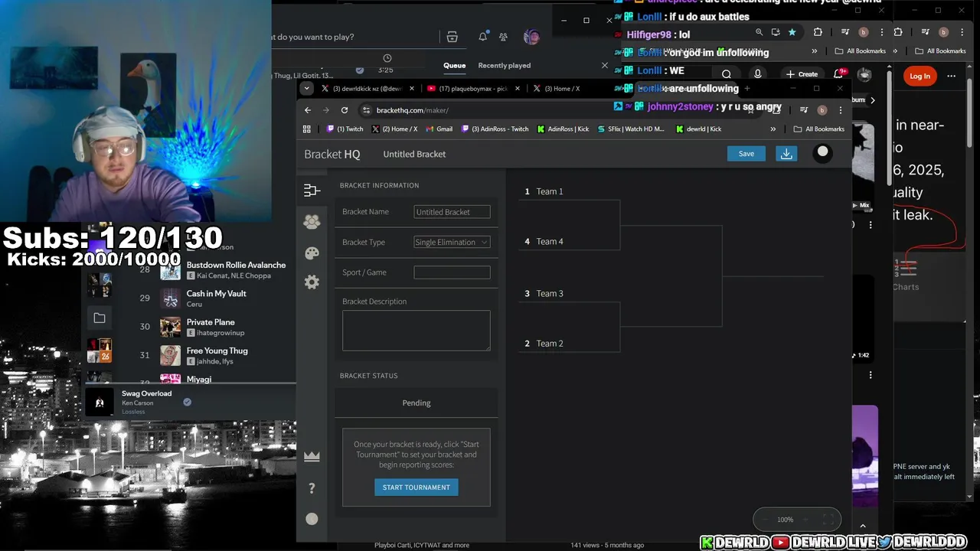Click Swag Overload now playing title
The image size is (980, 551).
click(x=146, y=393)
